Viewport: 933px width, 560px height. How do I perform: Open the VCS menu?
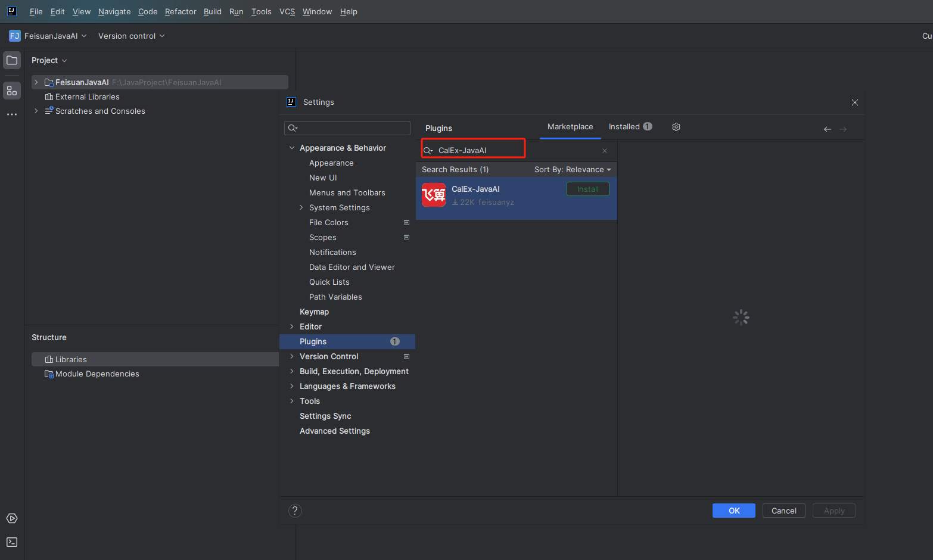287,11
